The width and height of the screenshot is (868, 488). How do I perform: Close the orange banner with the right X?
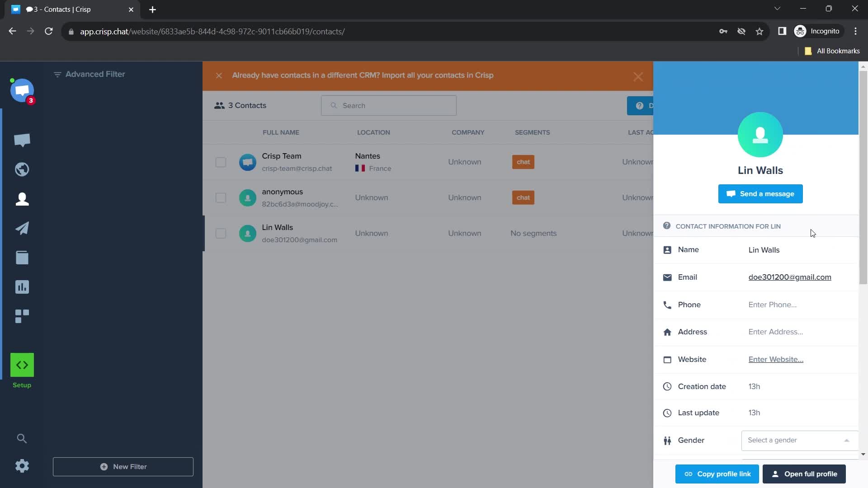tap(638, 77)
